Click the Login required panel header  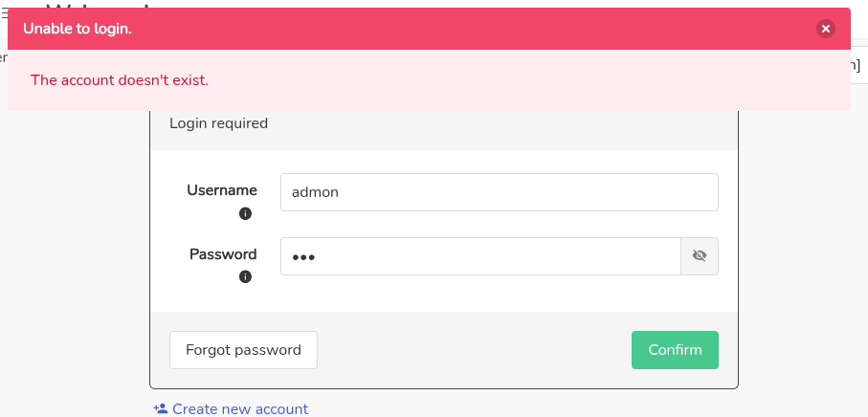point(219,123)
